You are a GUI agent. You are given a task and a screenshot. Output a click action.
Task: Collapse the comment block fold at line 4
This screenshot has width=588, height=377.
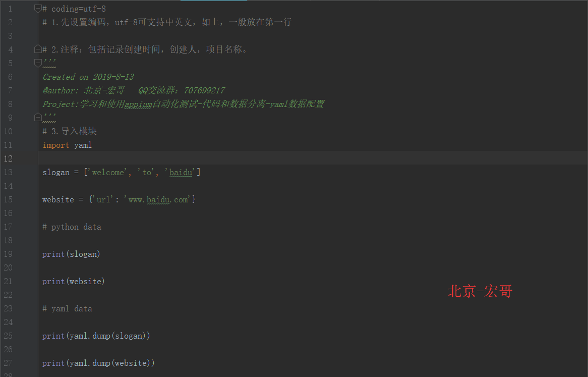tap(38, 49)
